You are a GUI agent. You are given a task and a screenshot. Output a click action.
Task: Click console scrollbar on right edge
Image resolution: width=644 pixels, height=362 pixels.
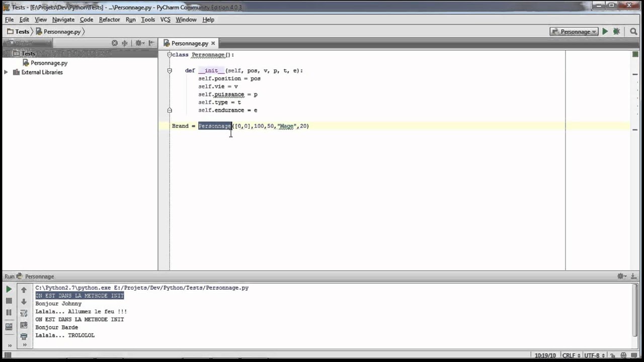(x=636, y=311)
